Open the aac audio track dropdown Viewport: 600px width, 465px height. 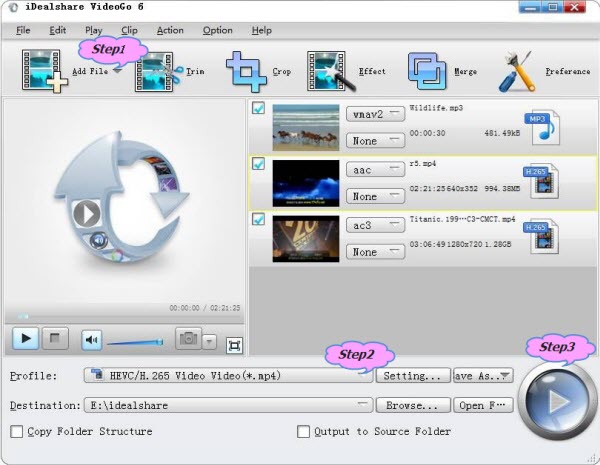[375, 170]
